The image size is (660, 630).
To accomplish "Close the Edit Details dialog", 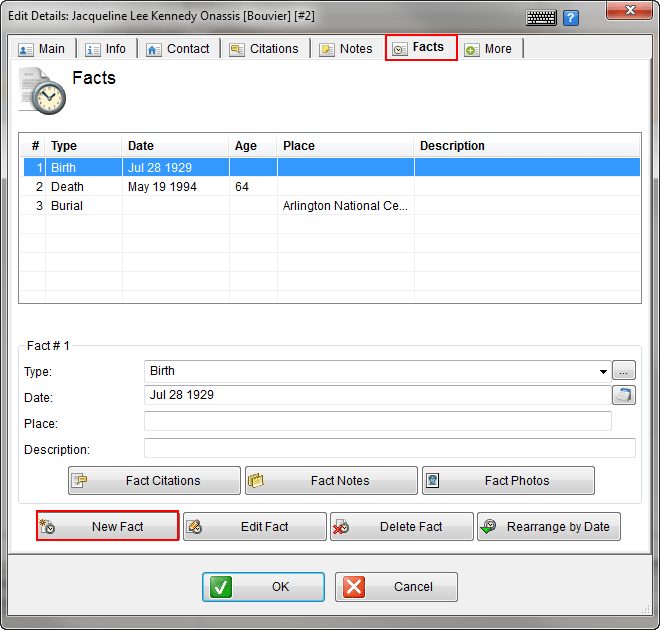I will click(629, 10).
